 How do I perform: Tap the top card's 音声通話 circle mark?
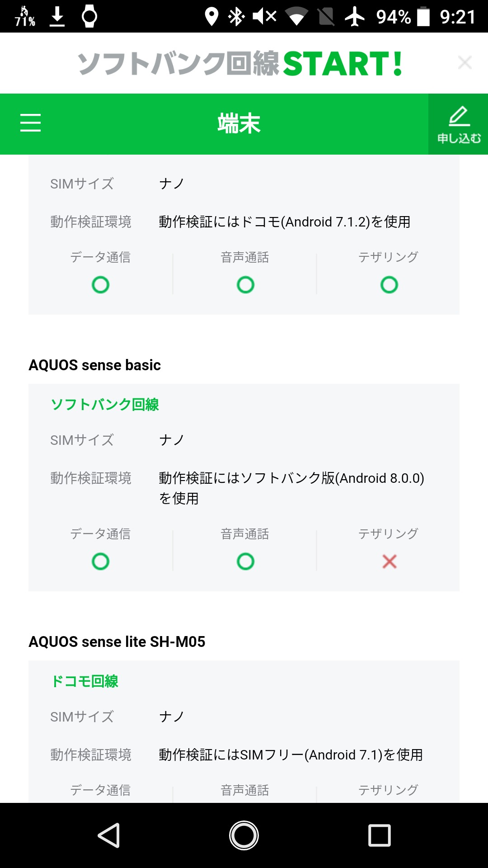pyautogui.click(x=245, y=285)
